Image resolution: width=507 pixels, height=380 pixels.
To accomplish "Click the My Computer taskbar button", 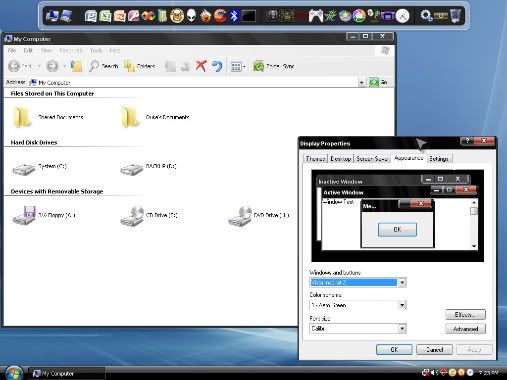I will (67, 373).
